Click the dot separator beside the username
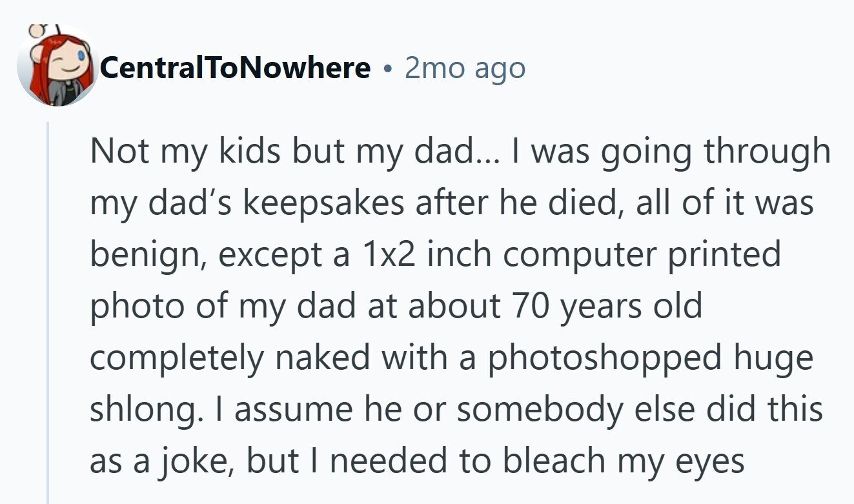Image resolution: width=854 pixels, height=504 pixels. point(388,68)
